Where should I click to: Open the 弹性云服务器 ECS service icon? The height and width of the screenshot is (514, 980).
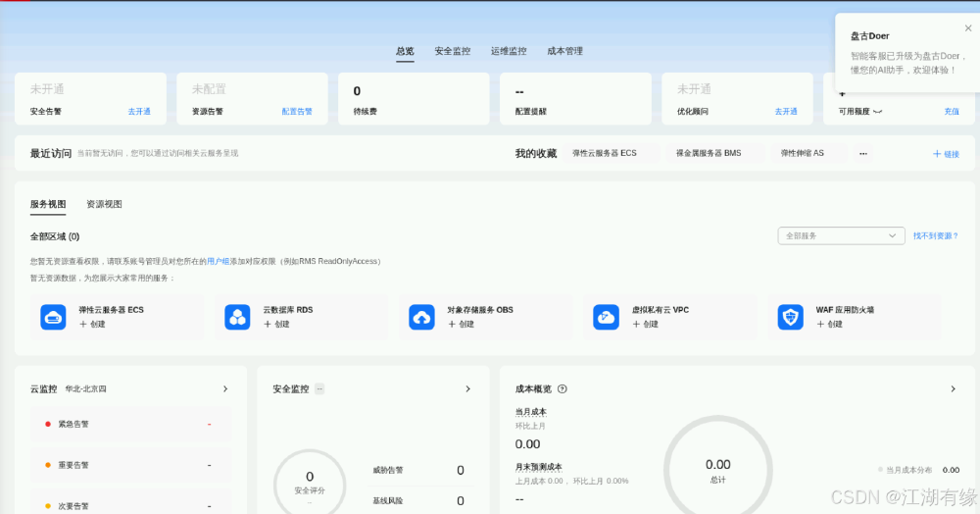53,317
